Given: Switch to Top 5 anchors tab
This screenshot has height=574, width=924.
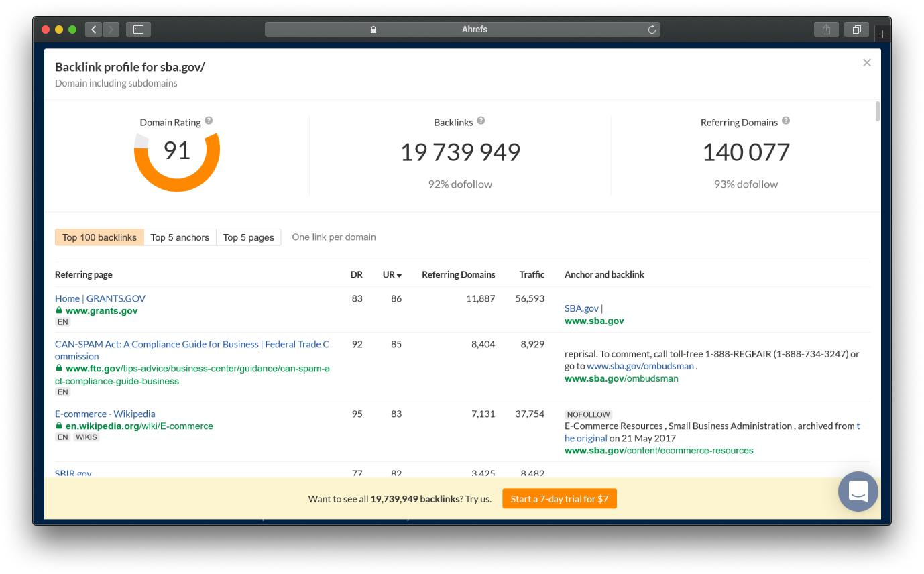Looking at the screenshot, I should point(180,237).
